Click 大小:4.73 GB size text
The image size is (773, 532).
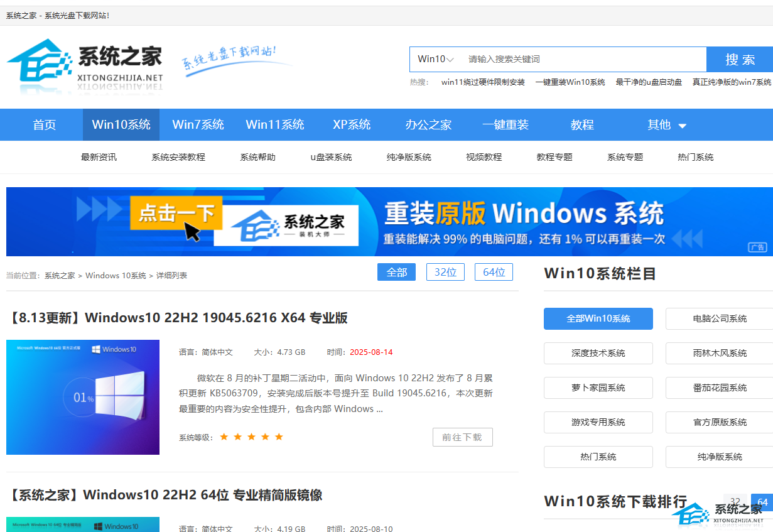[x=279, y=352]
